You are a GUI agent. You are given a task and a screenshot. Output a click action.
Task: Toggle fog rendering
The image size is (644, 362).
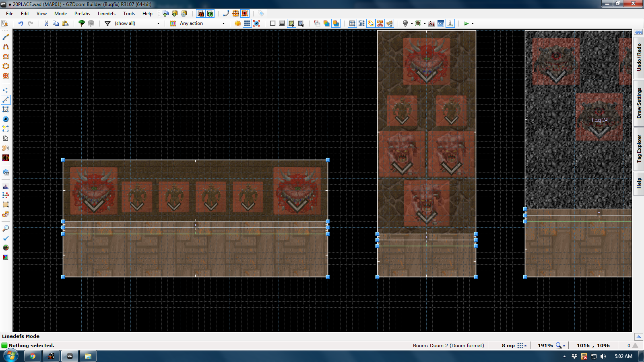(x=431, y=23)
